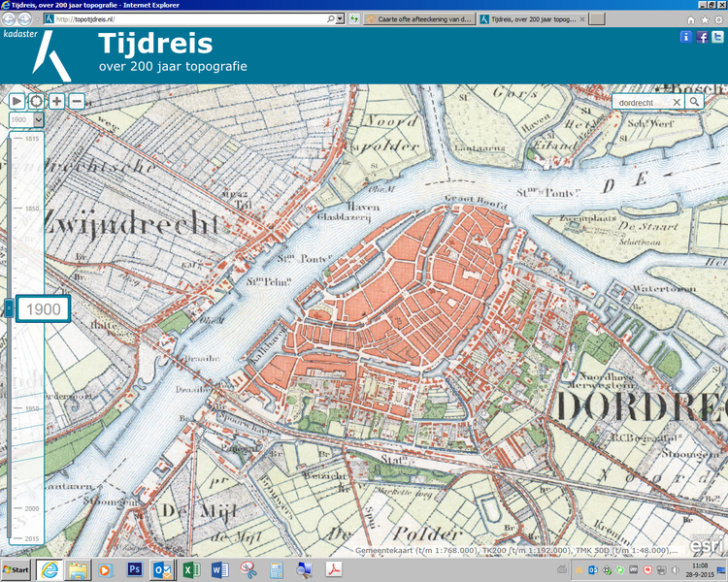Play the time travel animation
Screen dimensions: 728x582
[17, 101]
